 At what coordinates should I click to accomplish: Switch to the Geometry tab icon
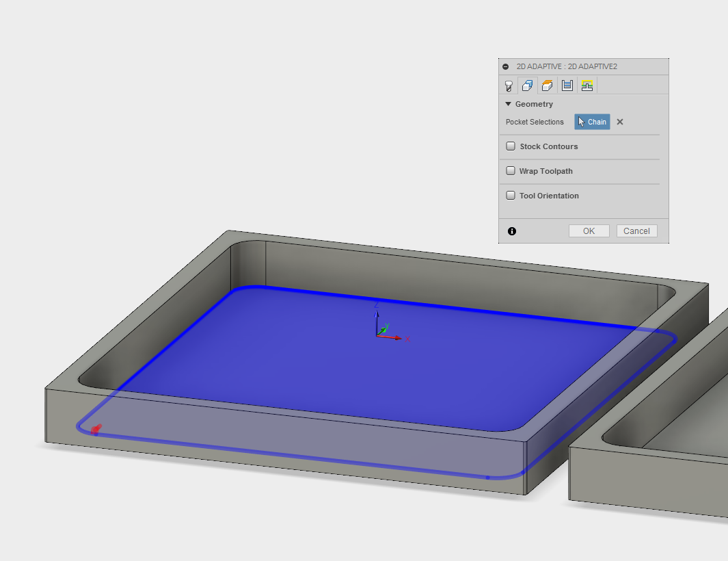coord(528,86)
